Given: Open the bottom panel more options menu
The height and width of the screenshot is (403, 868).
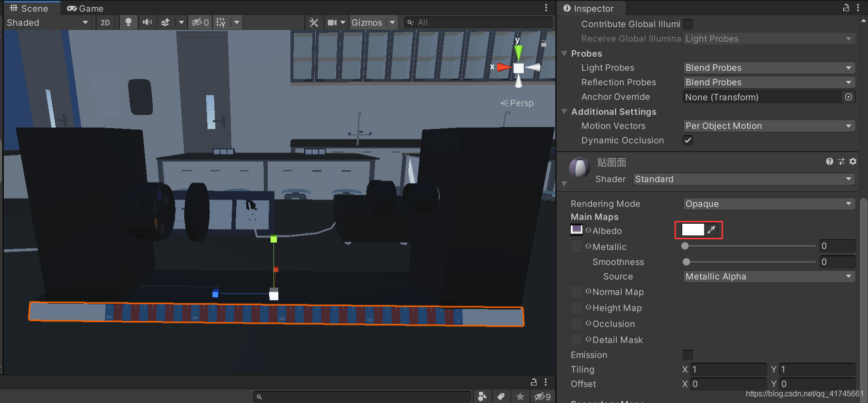Looking at the screenshot, I should [546, 382].
